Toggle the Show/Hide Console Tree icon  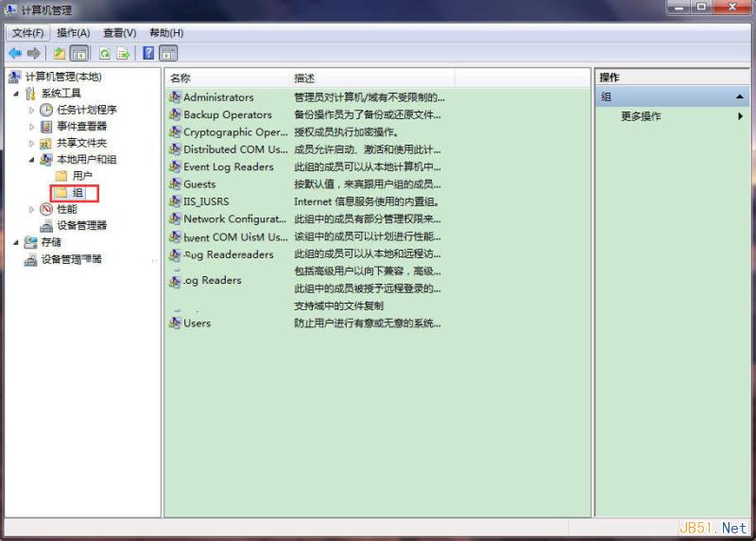[x=79, y=53]
